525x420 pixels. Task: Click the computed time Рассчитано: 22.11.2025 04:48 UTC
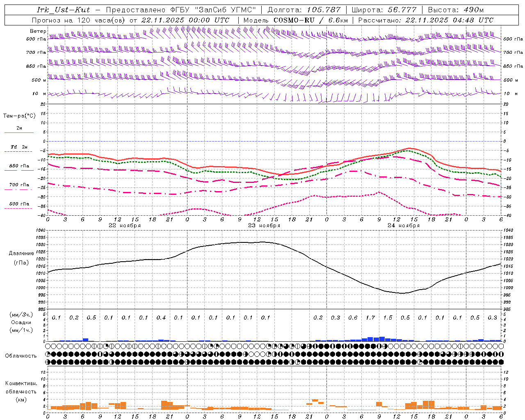[426, 20]
